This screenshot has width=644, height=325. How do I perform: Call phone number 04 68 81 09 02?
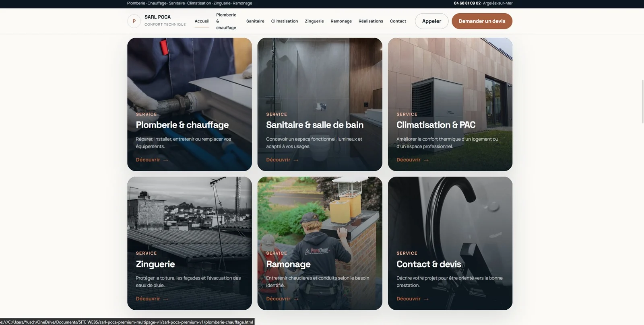pyautogui.click(x=467, y=3)
